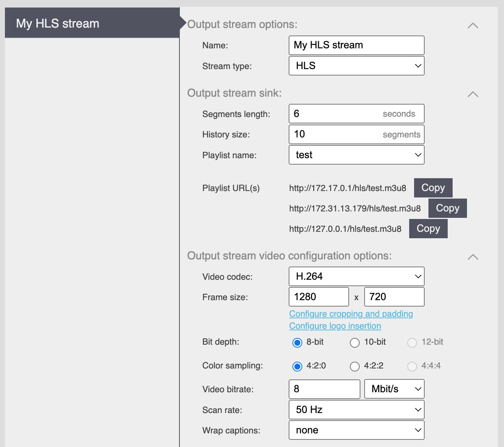Click the http://127.0.0.1/hls/test.m3u8 URL text
The image size is (504, 447).
tap(345, 229)
